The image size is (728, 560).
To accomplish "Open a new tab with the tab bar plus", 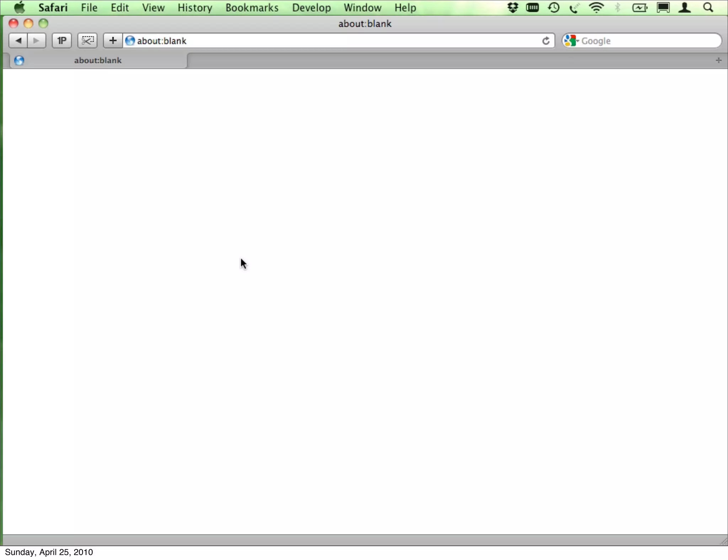I will coord(718,60).
